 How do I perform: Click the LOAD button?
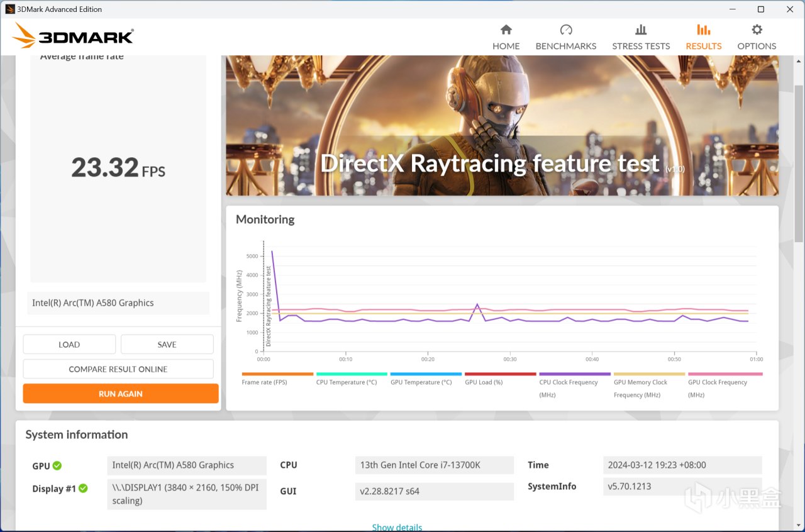pyautogui.click(x=69, y=345)
